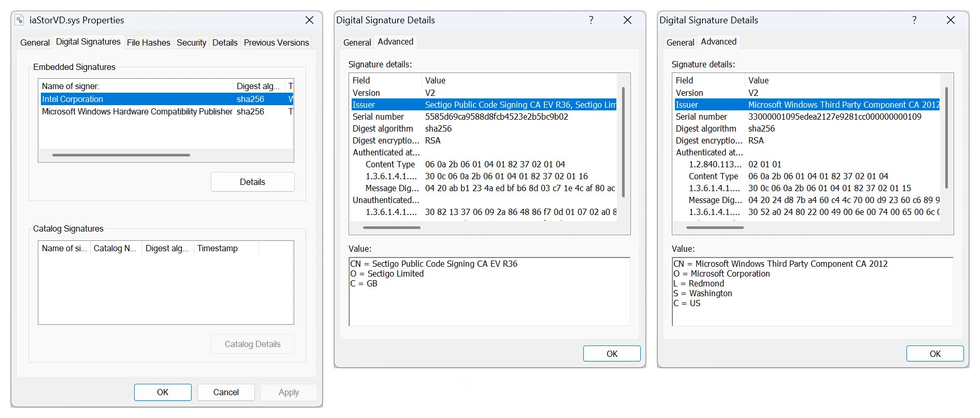The height and width of the screenshot is (418, 980).
Task: Click the horizontal scrollbar in the Sectigo signature details list
Action: point(392,227)
